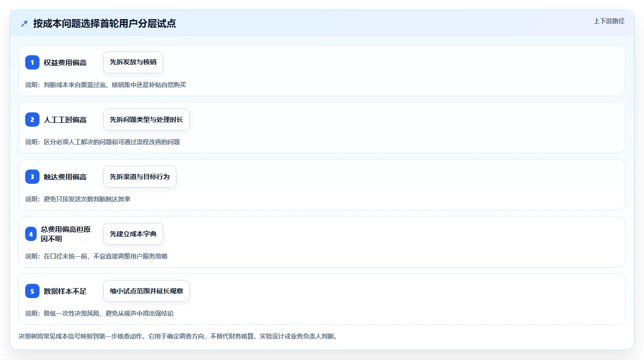Click the step 4 number badge
This screenshot has height=360, width=644.
tap(31, 234)
